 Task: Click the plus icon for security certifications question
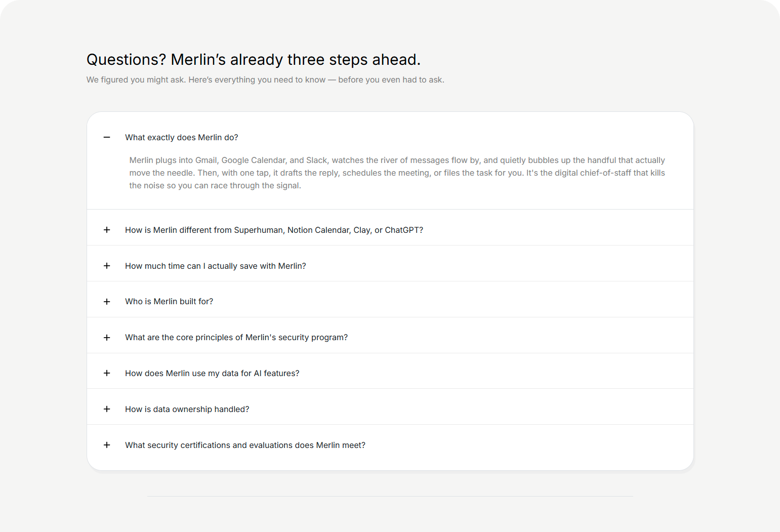tap(107, 445)
